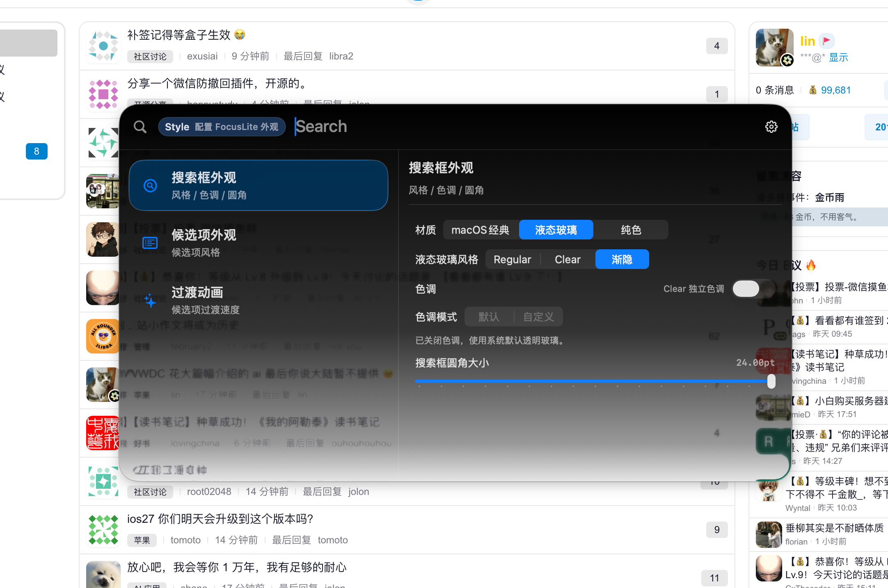Viewport: 888px width, 588px height.
Task: Toggle the Clear 独立色调 switch
Action: (753, 289)
